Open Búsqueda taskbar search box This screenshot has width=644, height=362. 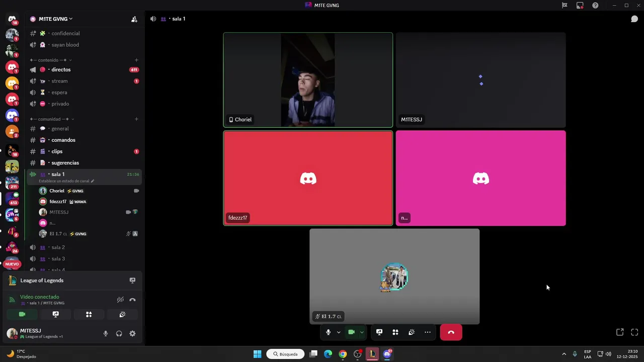(x=285, y=354)
